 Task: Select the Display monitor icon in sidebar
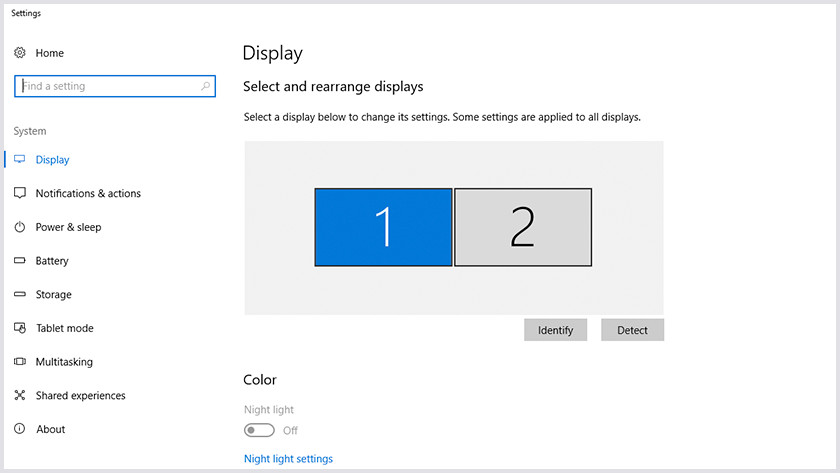[x=20, y=159]
